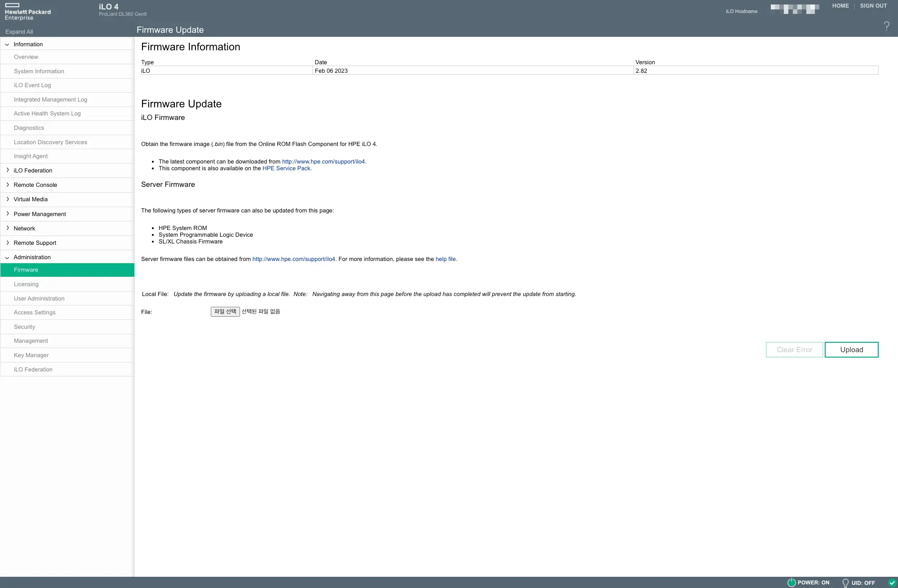Select the highlighted Firmware menu item

click(67, 270)
